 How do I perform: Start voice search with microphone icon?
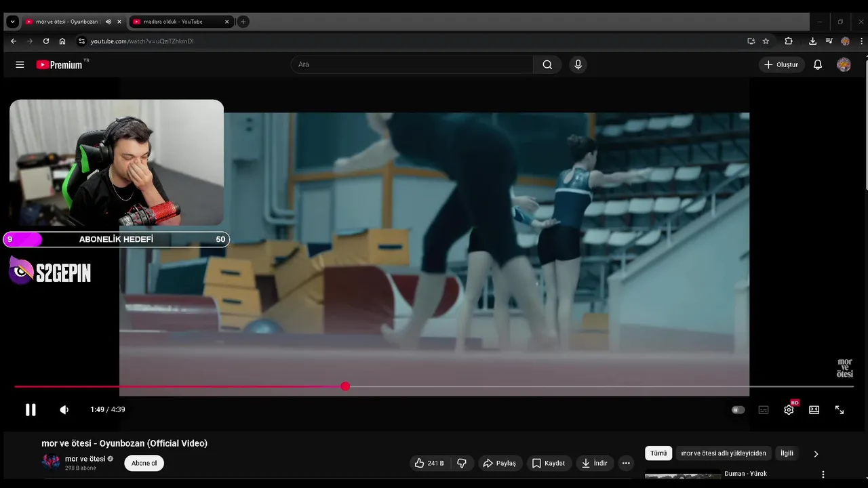coord(578,64)
